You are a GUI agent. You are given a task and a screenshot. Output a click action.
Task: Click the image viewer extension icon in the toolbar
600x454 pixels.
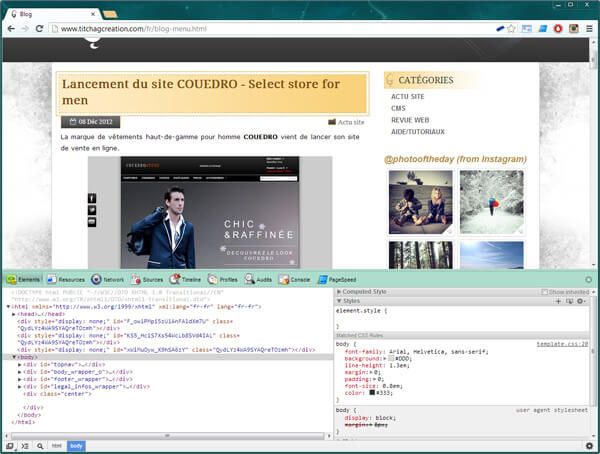527,29
